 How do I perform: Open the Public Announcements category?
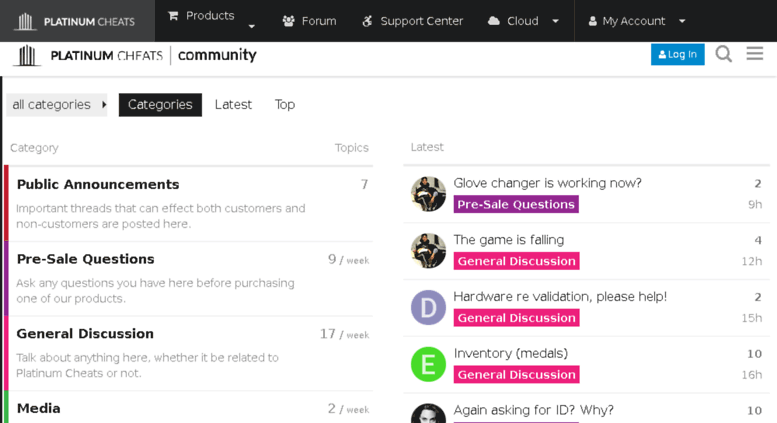[x=98, y=184]
